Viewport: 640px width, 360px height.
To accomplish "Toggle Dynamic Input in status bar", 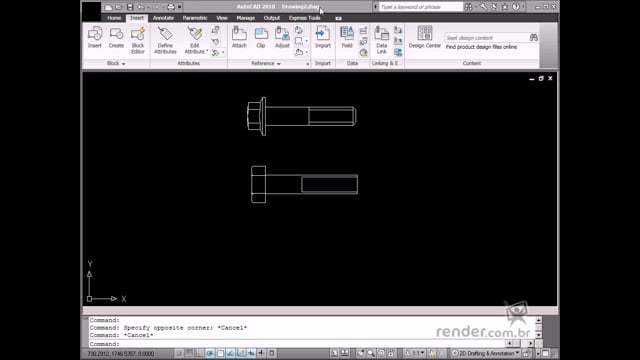I will (x=251, y=353).
